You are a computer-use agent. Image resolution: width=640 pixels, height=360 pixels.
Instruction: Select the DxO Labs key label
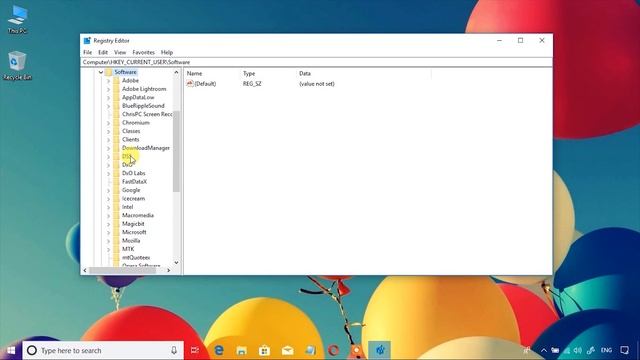point(133,173)
